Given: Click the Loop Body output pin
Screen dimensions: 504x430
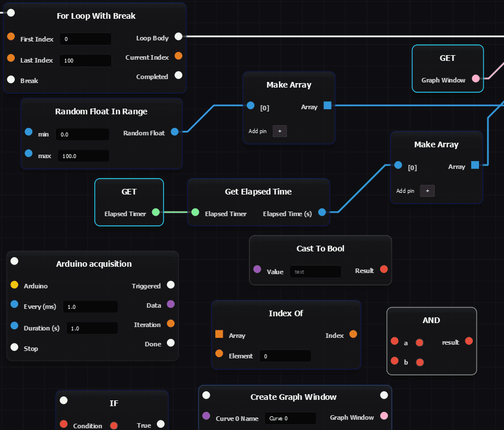Looking at the screenshot, I should coord(178,36).
